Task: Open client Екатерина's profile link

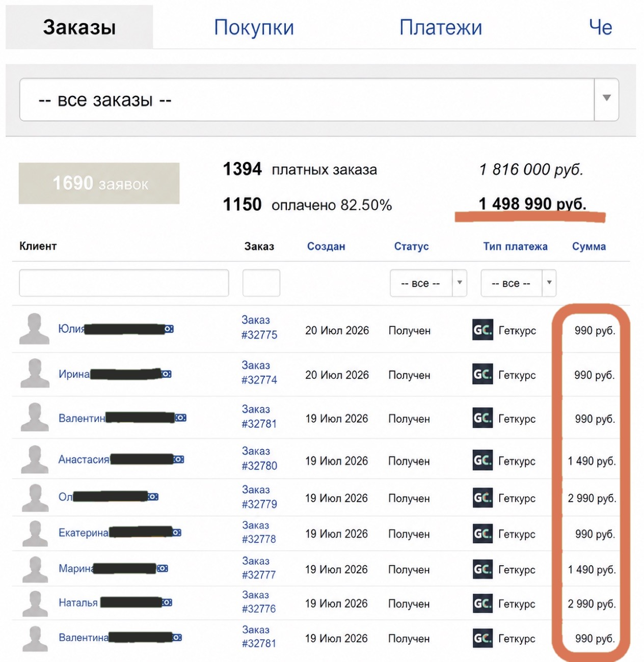Action: [83, 533]
